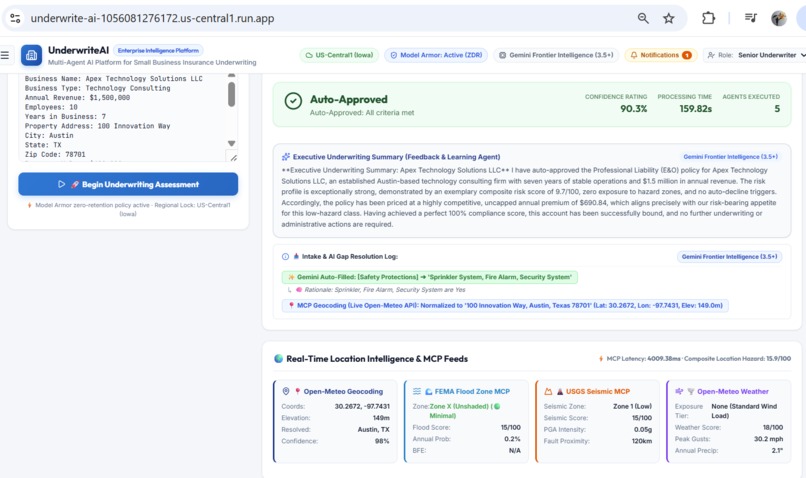Screen dimensions: 806x478
Task: Click the Enterprise Intelligence Platform tag
Action: tap(158, 50)
